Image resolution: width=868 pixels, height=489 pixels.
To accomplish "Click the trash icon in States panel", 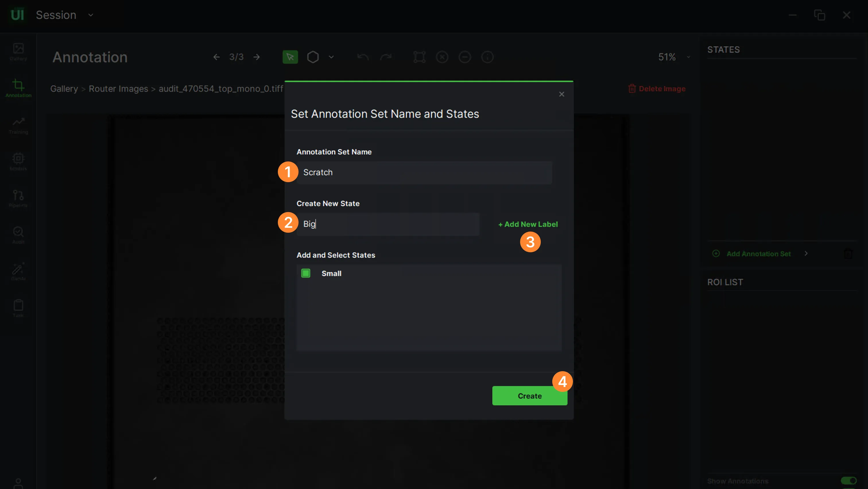I will [848, 254].
